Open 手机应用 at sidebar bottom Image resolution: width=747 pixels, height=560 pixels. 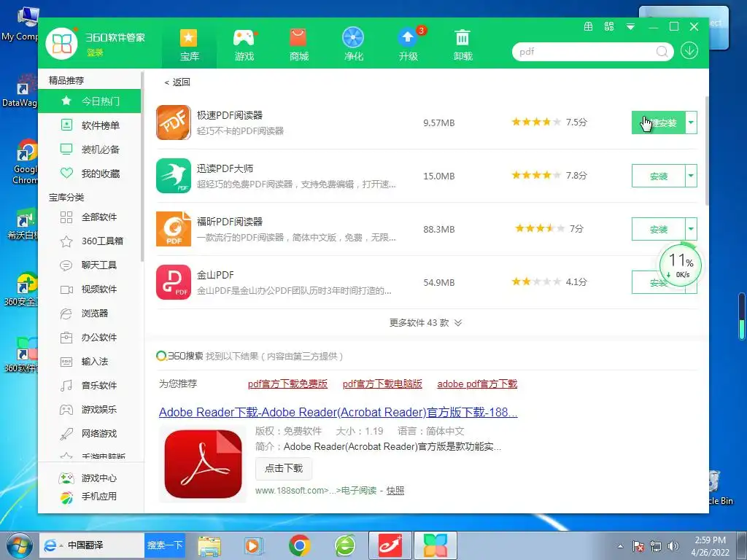(90, 497)
